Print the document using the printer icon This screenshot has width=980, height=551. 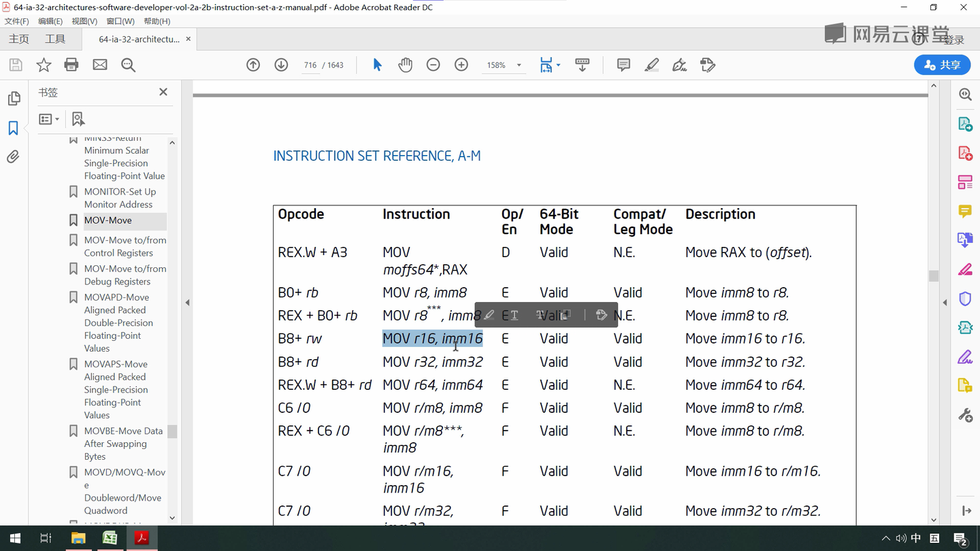71,65
